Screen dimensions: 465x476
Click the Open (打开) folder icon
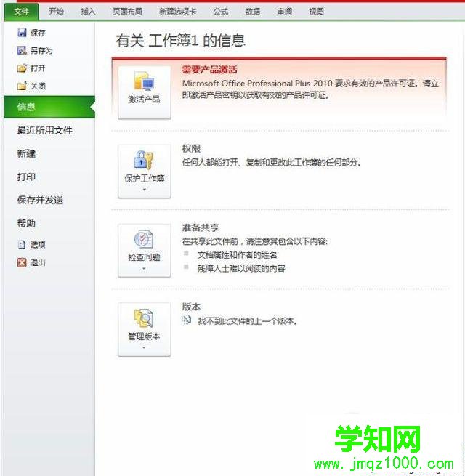[22, 68]
